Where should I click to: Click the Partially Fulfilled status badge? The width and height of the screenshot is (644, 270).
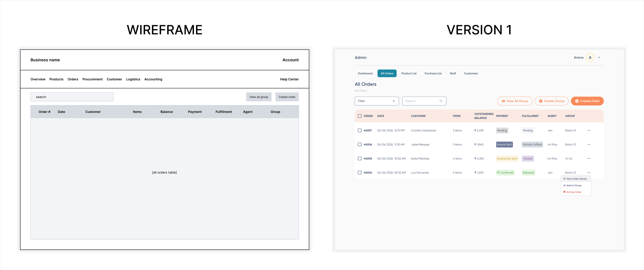tap(532, 144)
